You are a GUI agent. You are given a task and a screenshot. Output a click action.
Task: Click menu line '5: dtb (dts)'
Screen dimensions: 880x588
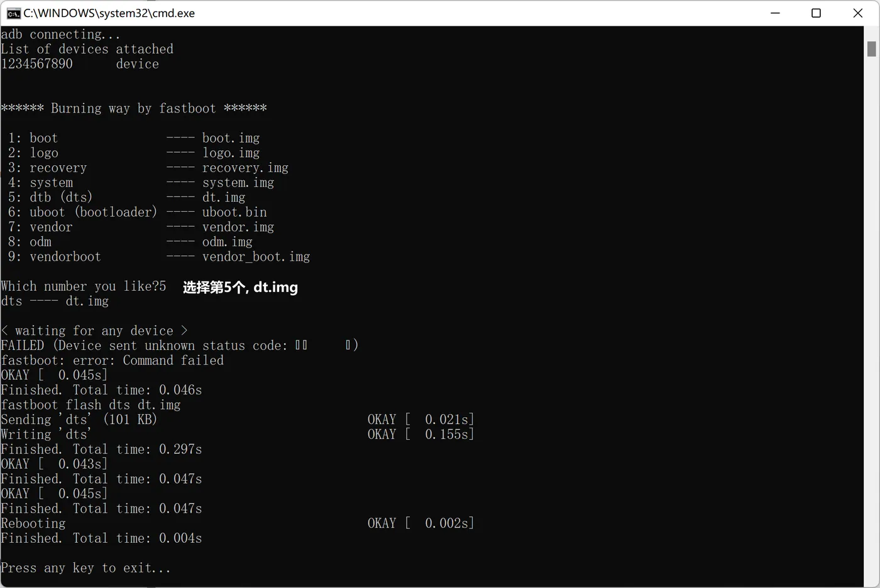[x=50, y=197]
